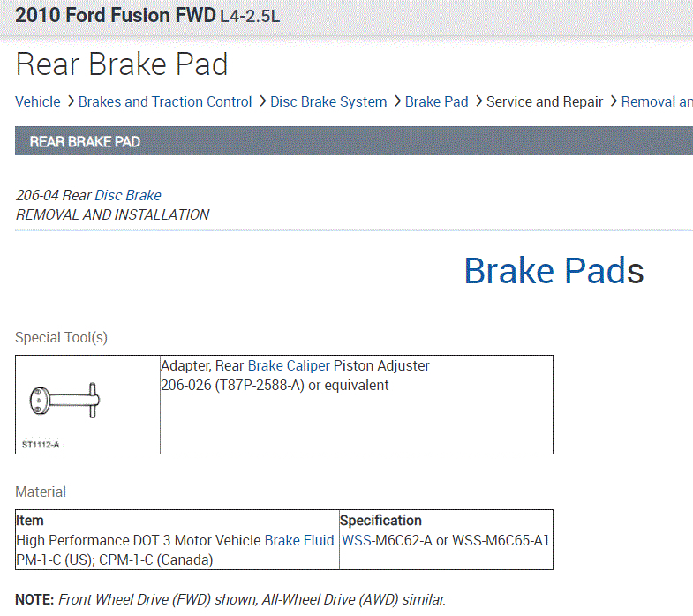Open Brakes and Traction Control breadcrumb
Screen dimensions: 693x616
click(x=165, y=101)
